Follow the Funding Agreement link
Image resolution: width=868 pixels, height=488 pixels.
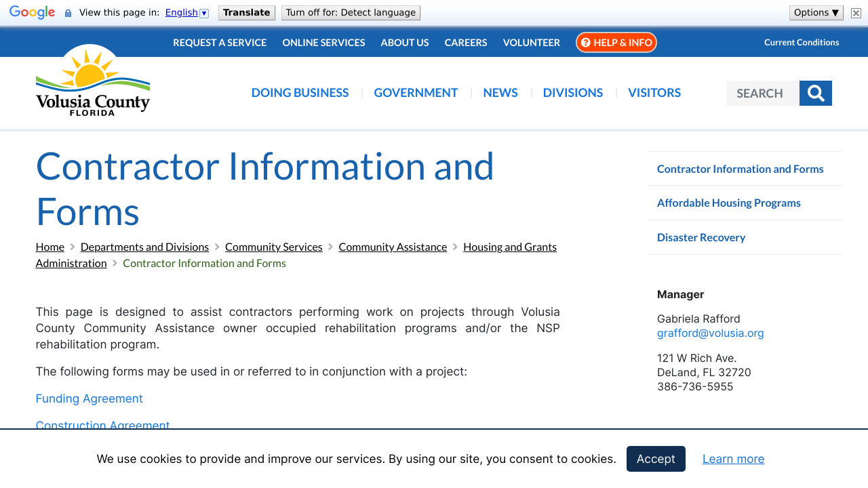(89, 399)
